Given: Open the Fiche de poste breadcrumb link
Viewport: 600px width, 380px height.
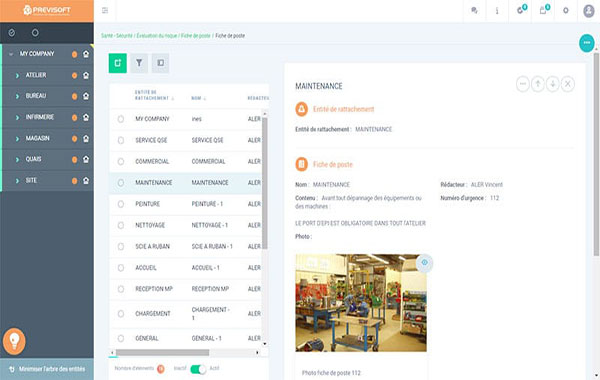Looking at the screenshot, I should click(x=196, y=36).
